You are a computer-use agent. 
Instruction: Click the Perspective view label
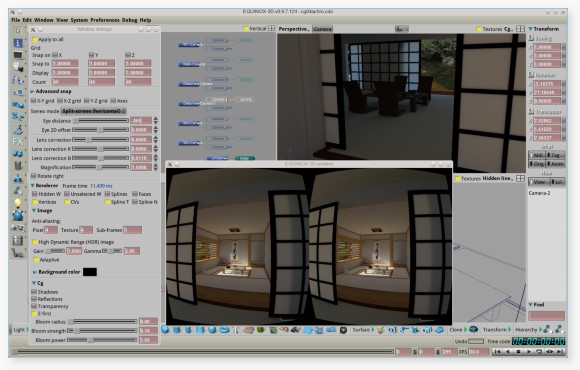294,29
